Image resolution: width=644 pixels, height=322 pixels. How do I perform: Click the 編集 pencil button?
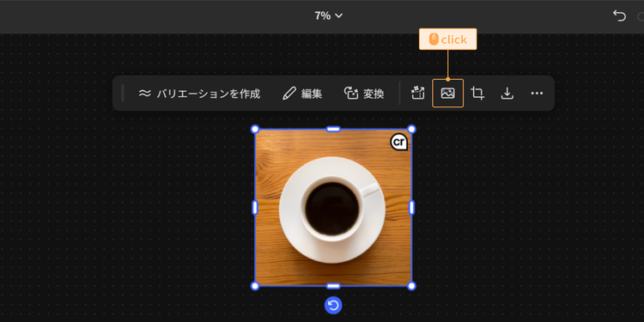tap(302, 94)
